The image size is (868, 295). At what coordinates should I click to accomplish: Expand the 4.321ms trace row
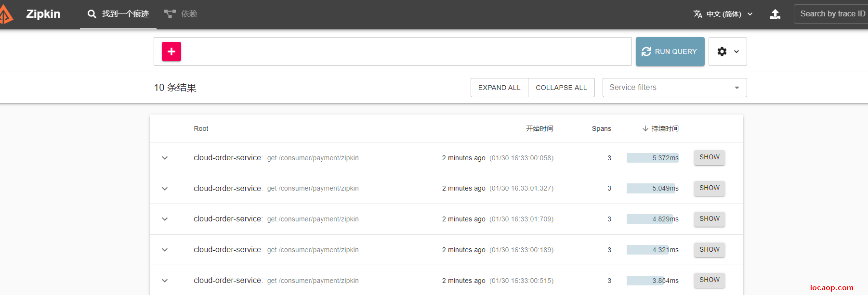[165, 250]
